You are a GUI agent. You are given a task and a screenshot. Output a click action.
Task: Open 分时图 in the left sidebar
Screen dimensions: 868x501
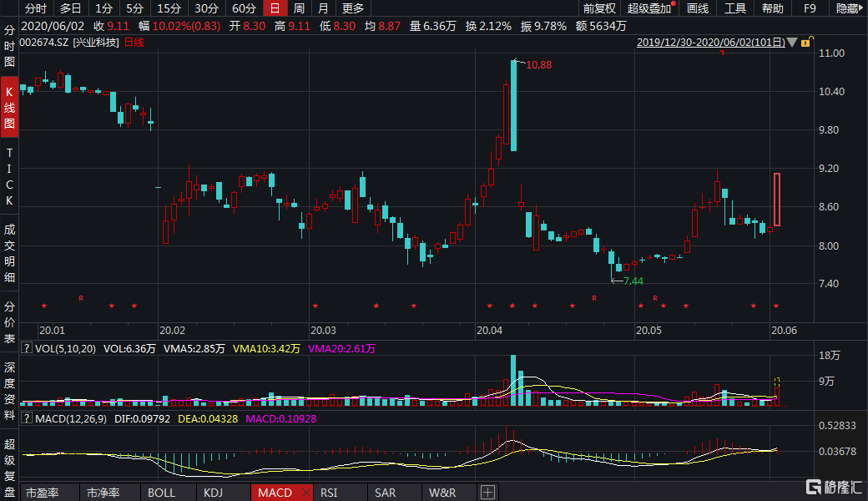point(9,46)
